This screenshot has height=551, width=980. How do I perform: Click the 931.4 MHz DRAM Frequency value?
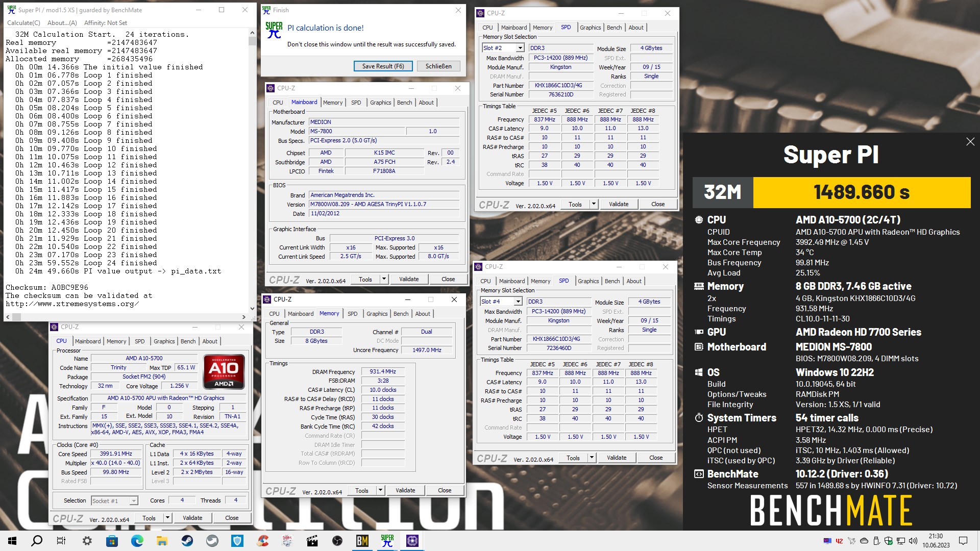[383, 372]
